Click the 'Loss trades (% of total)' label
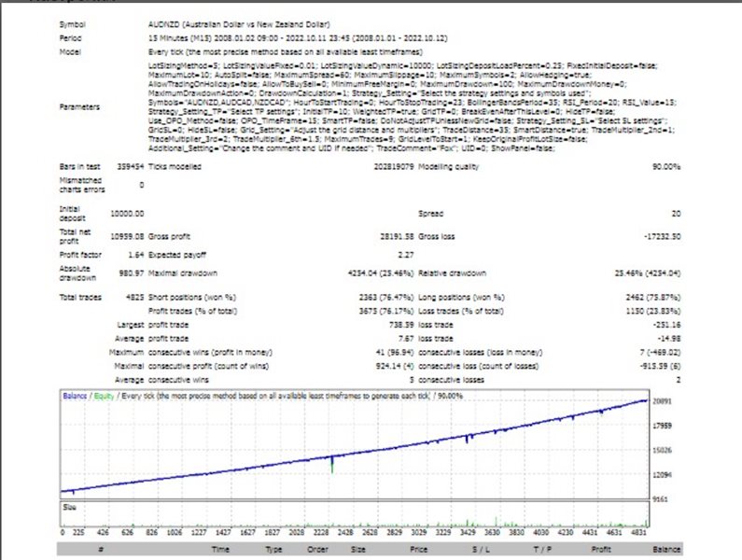The image size is (742, 560). [x=461, y=311]
